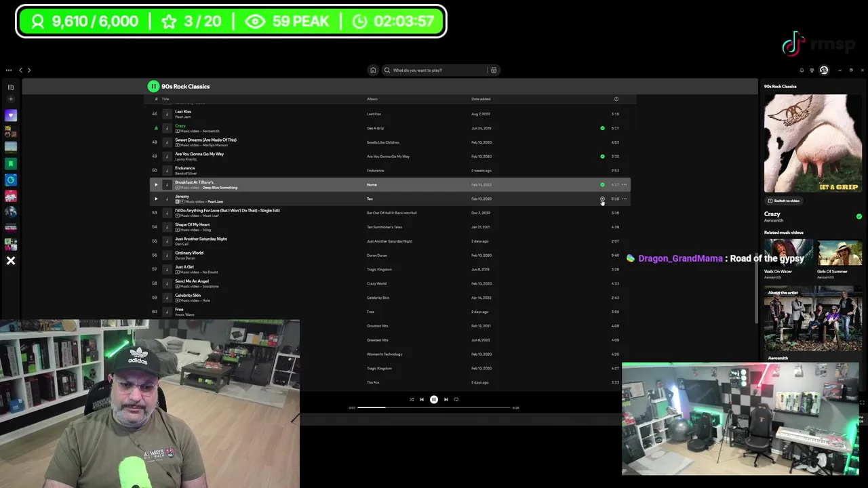Click the Home icon
The image size is (868, 488).
pos(373,70)
